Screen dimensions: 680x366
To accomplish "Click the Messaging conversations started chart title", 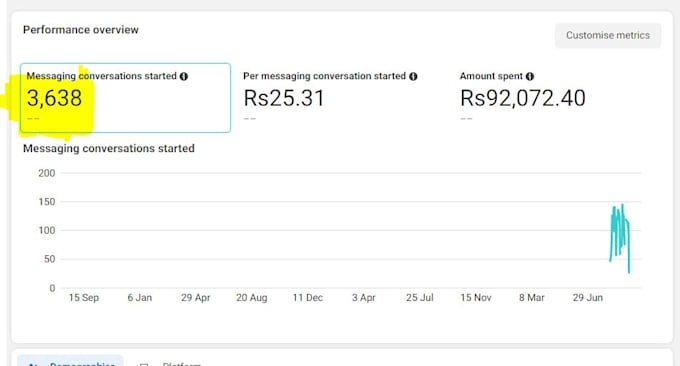I will 109,148.
